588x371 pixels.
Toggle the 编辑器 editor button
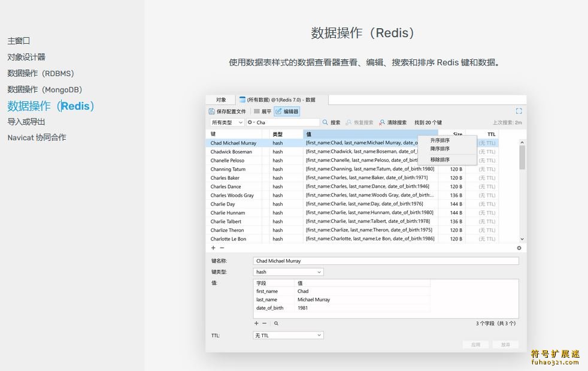point(287,111)
